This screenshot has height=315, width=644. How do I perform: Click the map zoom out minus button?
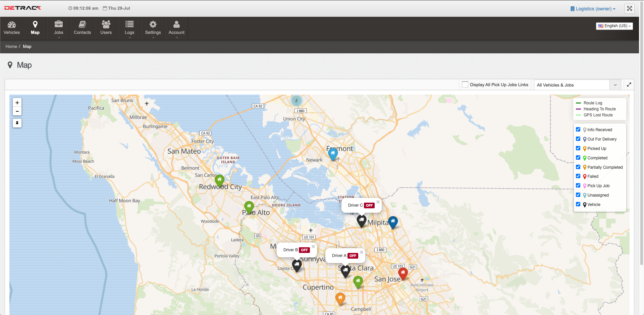[17, 111]
